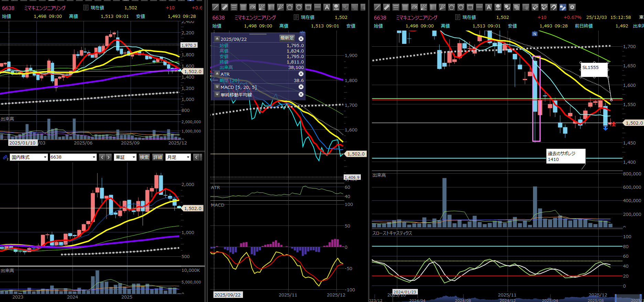Select the Fibonacci arc tool in right chart
The image size is (644, 302).
414,7
